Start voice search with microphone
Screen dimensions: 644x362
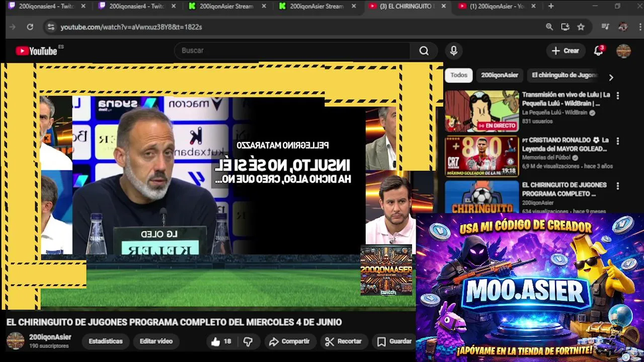coord(453,50)
